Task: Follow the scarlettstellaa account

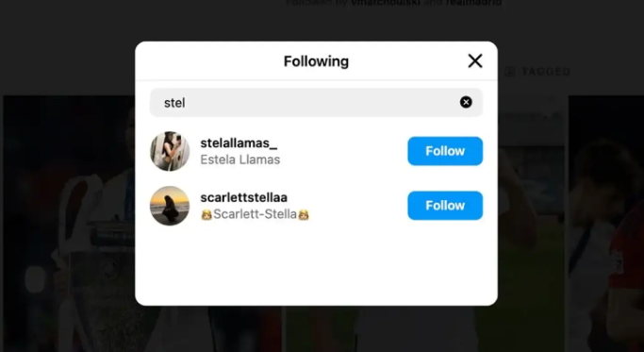Action: (x=445, y=205)
